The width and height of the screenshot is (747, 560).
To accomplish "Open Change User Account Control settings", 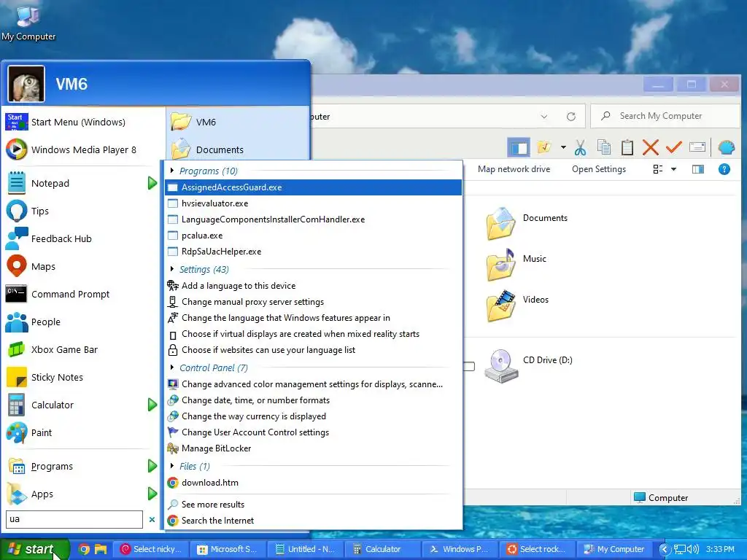I will 313,432.
